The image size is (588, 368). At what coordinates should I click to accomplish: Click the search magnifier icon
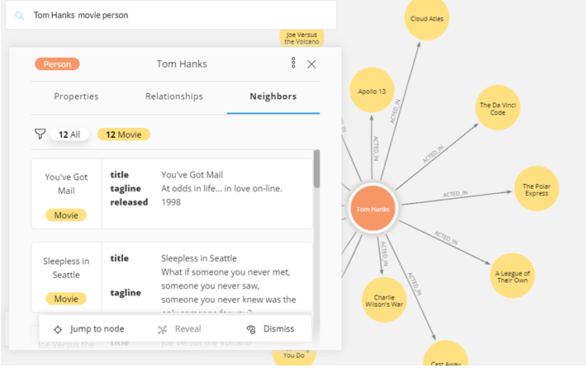pyautogui.click(x=20, y=16)
